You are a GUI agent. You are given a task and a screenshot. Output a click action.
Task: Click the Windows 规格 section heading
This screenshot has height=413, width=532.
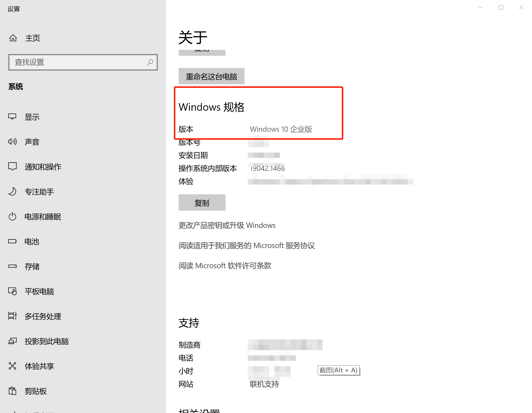pyautogui.click(x=212, y=107)
